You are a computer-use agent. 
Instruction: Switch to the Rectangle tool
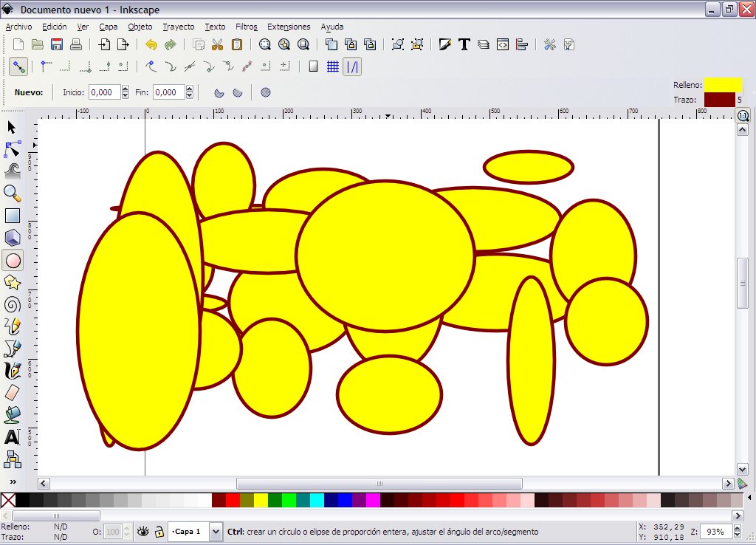(11, 215)
